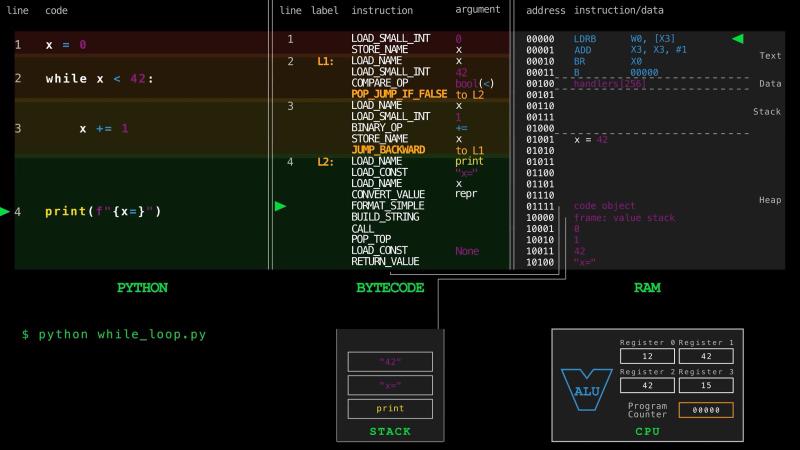This screenshot has height=450, width=800.
Task: Click the JUMP_BACKWARD instruction
Action: pyautogui.click(x=388, y=149)
